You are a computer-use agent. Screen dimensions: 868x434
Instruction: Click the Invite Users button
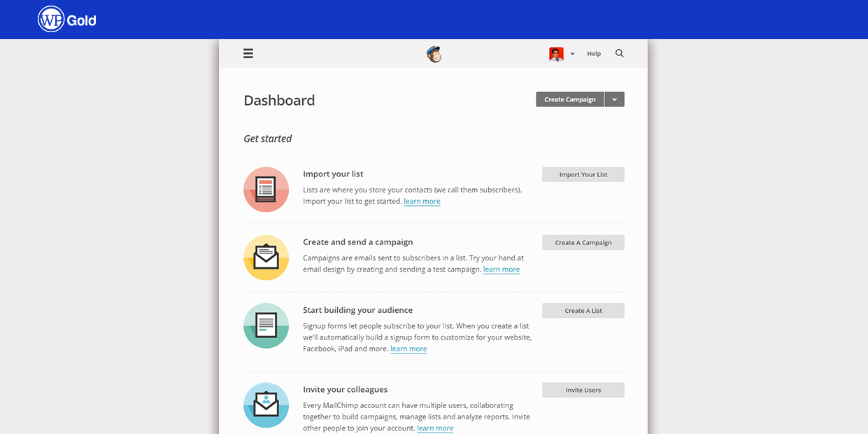(583, 390)
